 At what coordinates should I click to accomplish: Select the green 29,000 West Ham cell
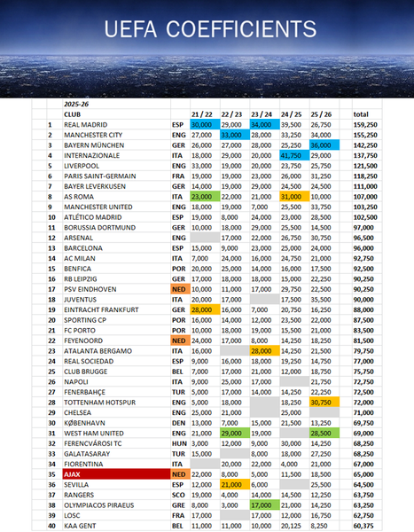point(235,433)
